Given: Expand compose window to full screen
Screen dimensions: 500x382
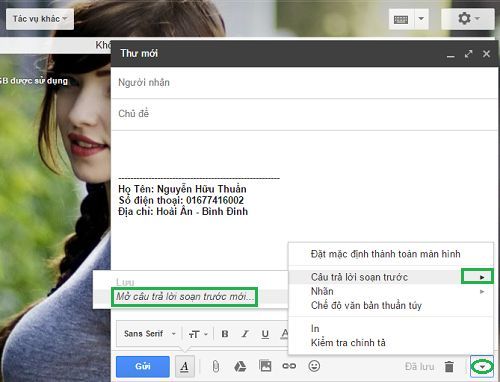Looking at the screenshot, I should point(469,54).
